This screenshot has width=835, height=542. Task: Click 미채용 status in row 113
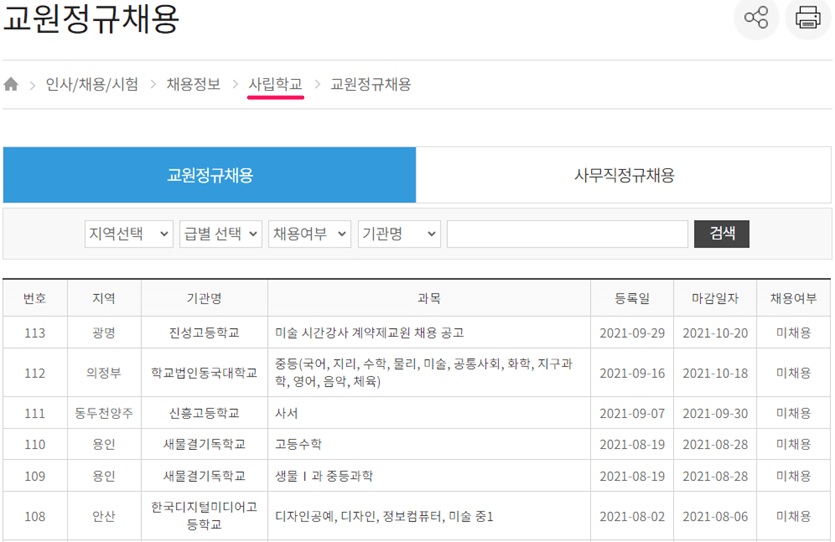tap(793, 333)
